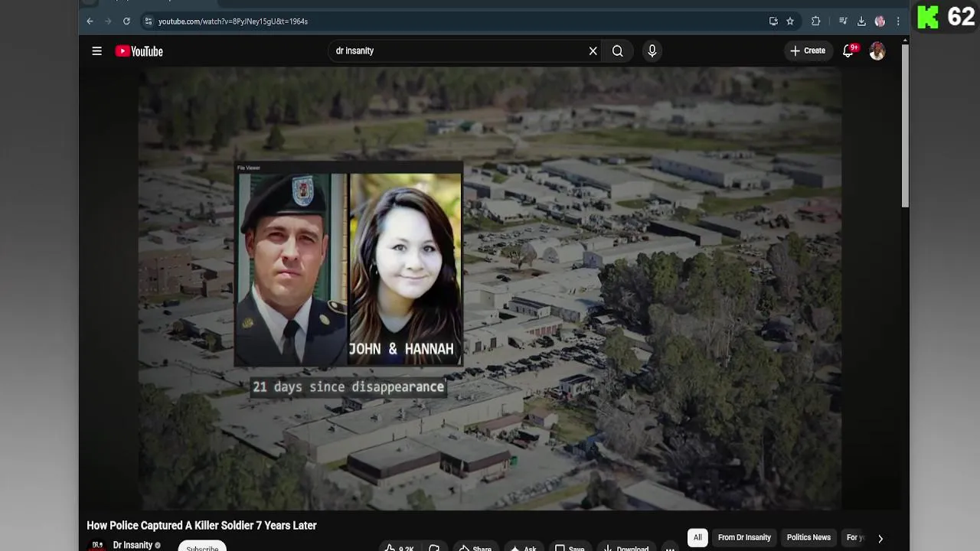
Task: Clear the search query with the X
Action: tap(593, 51)
